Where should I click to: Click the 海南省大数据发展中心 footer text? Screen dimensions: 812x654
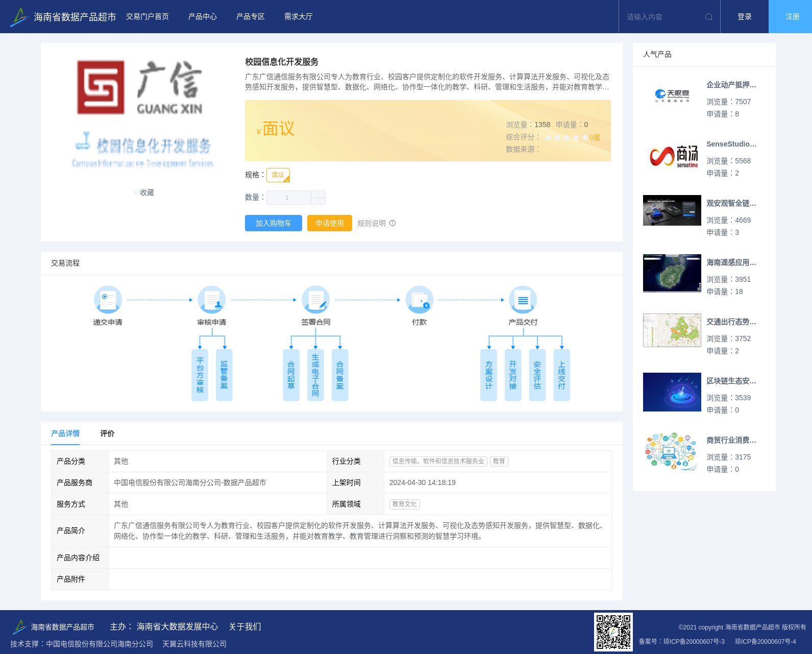click(x=177, y=626)
